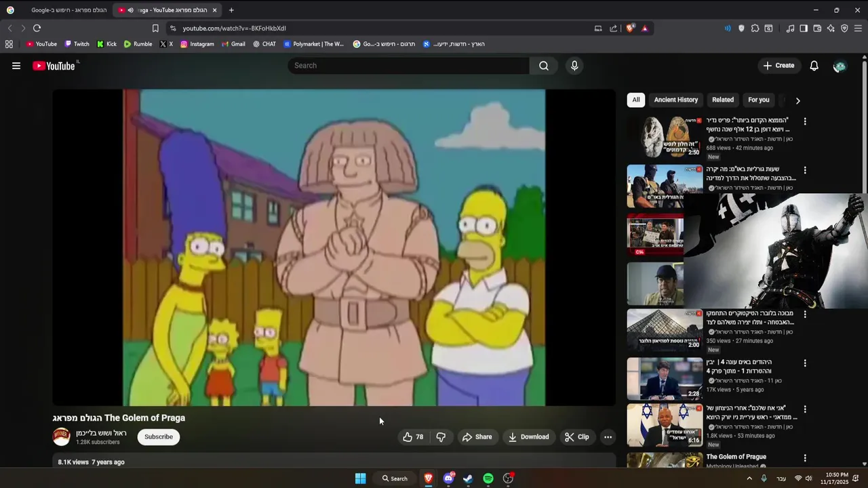Open Spotify from the taskbar

click(488, 479)
